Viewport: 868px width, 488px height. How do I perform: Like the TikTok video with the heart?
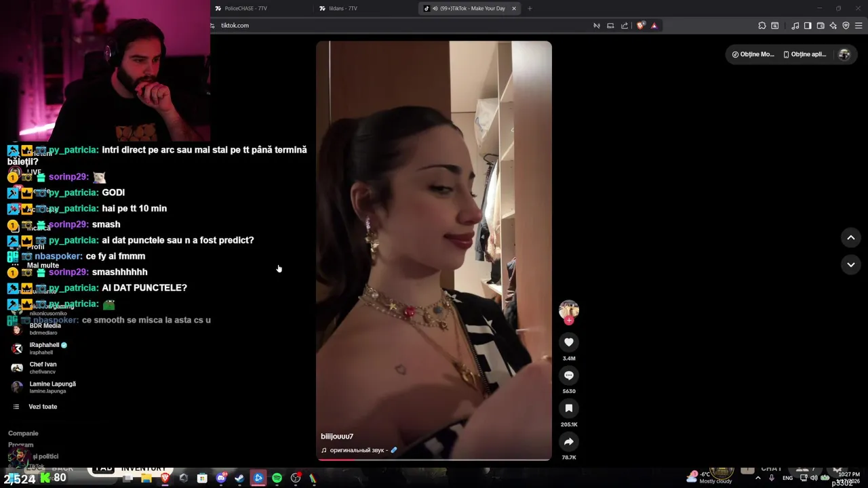[569, 342]
